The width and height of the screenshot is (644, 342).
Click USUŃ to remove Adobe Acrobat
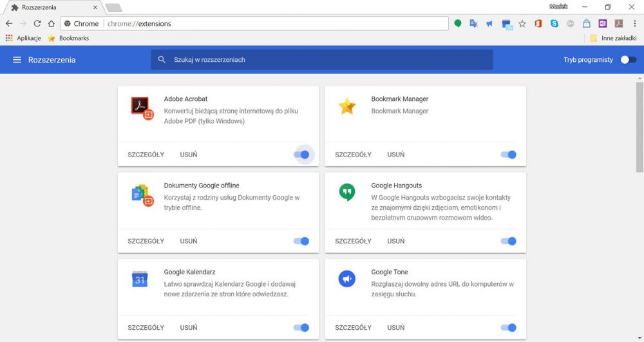pos(189,155)
